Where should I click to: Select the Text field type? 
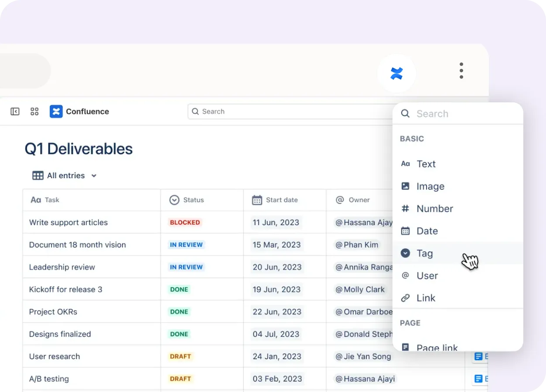[x=458, y=164]
